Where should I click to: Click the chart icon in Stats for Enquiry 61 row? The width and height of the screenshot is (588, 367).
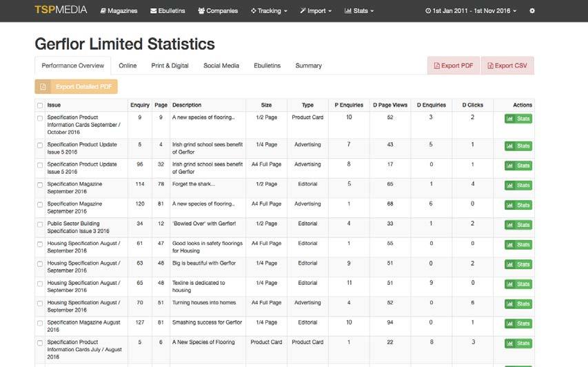pos(509,245)
